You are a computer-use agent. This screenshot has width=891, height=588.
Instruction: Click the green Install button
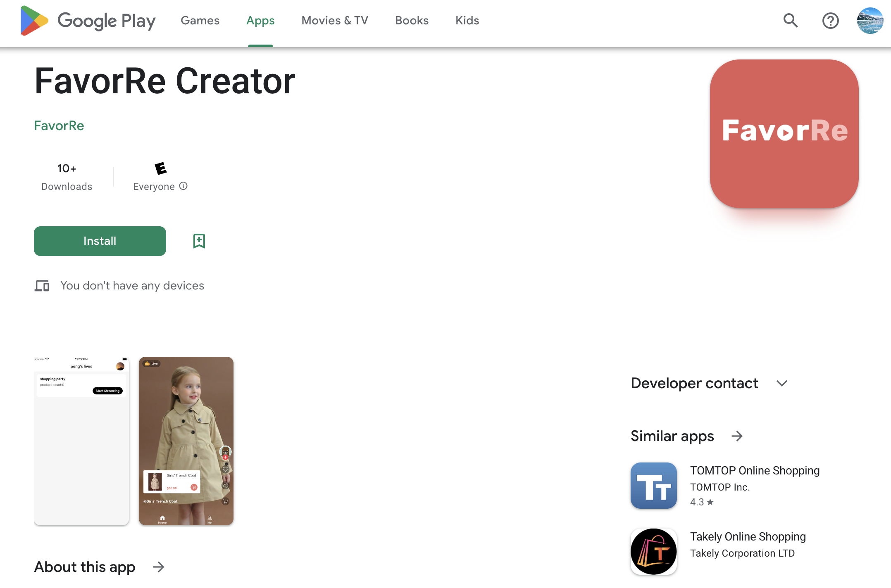click(100, 241)
